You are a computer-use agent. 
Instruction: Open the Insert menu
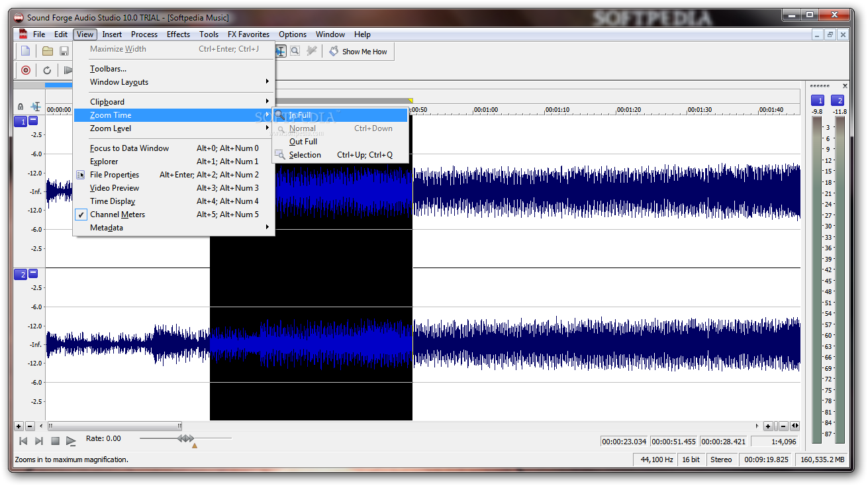pyautogui.click(x=112, y=34)
